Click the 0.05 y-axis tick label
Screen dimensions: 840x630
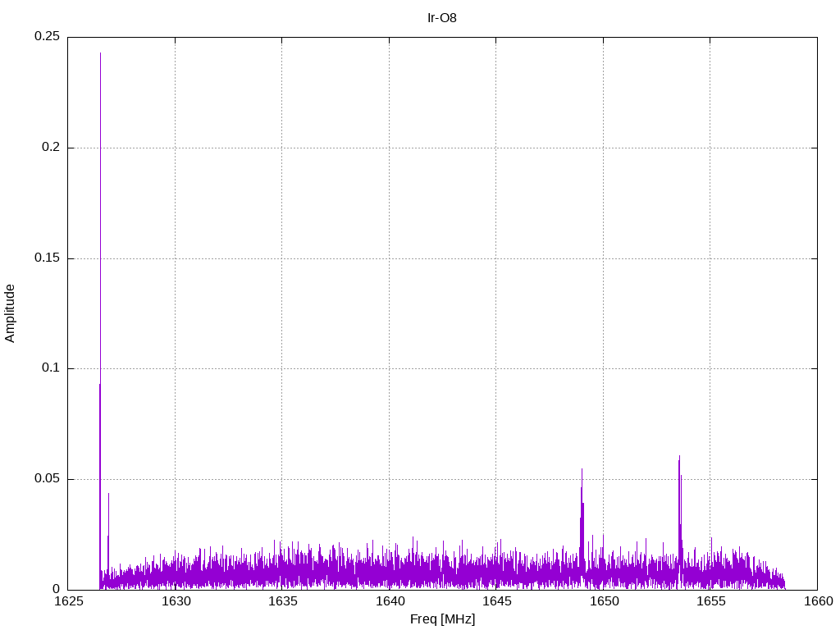(x=46, y=479)
